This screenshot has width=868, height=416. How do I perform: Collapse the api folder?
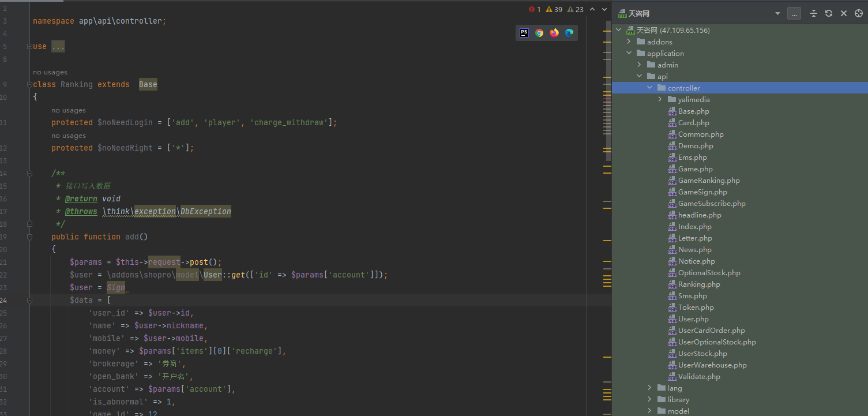[640, 76]
